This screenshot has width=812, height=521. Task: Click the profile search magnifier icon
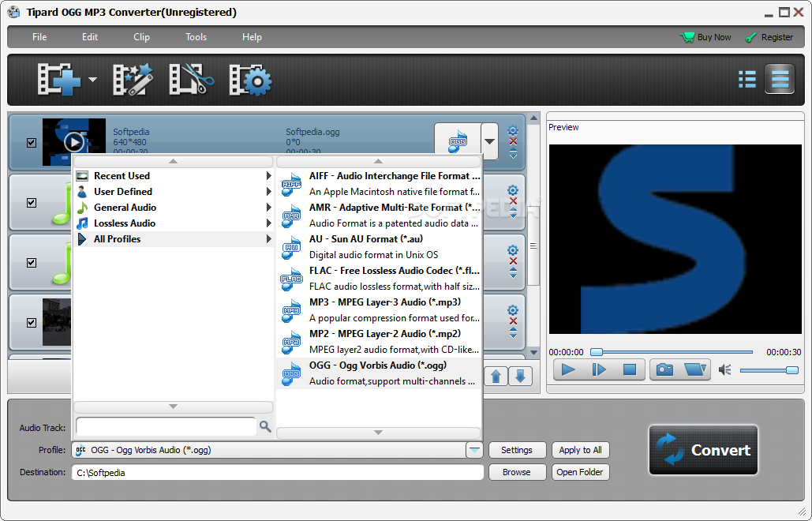[265, 427]
